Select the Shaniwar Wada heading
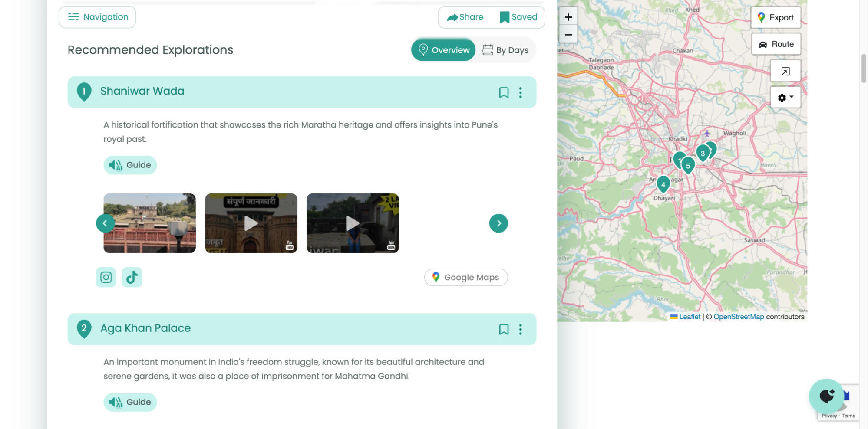The image size is (868, 429). 142,91
